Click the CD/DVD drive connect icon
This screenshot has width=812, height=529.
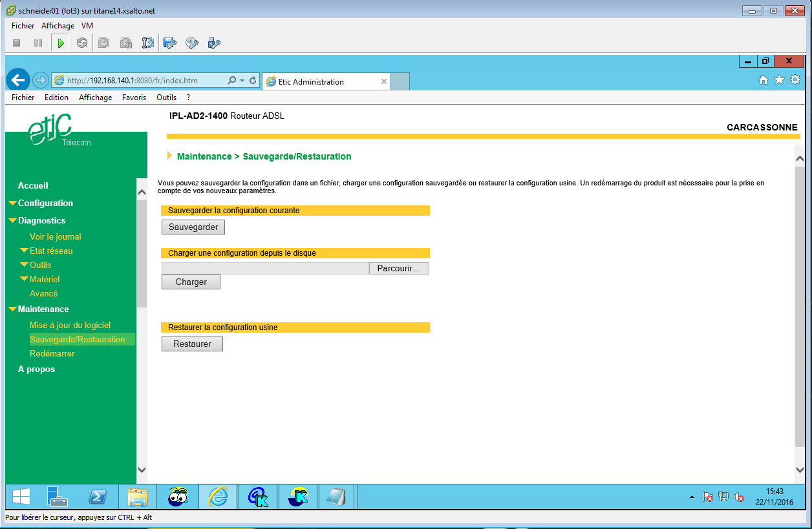pyautogui.click(x=192, y=43)
